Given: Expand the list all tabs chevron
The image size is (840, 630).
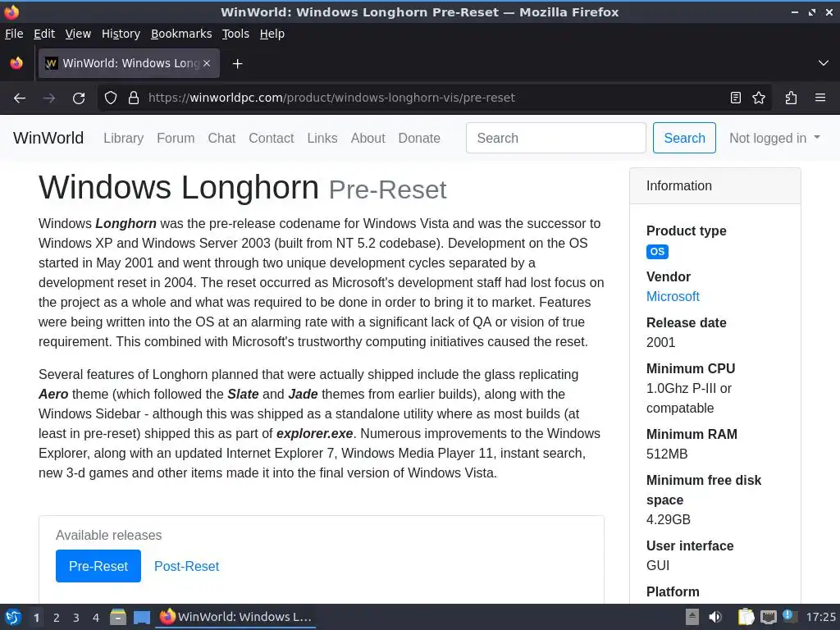Looking at the screenshot, I should click(x=824, y=63).
